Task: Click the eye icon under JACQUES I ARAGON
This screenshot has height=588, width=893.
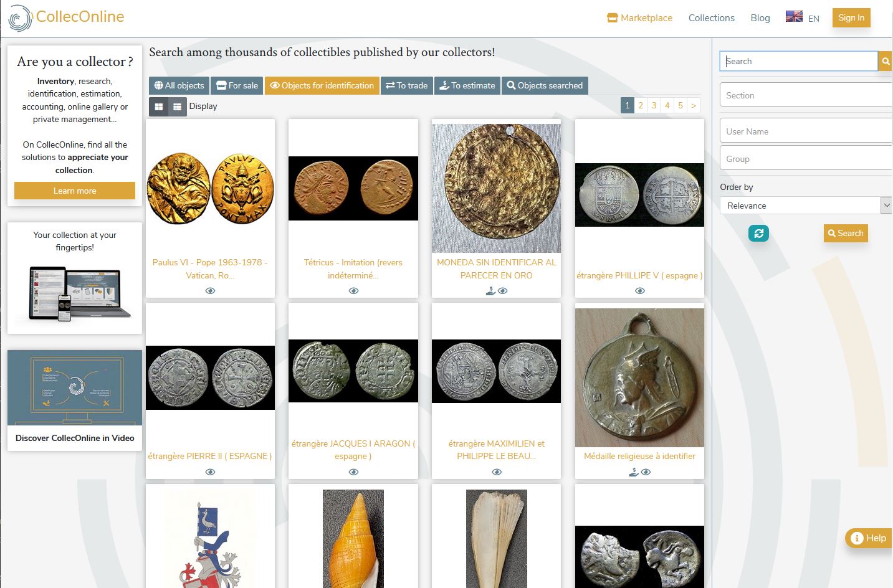Action: click(x=353, y=472)
